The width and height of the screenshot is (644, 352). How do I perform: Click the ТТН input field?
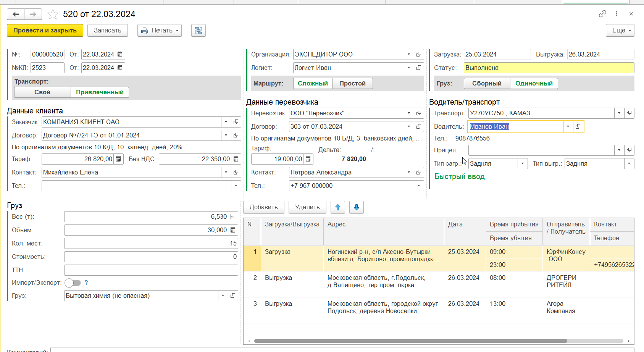(151, 270)
